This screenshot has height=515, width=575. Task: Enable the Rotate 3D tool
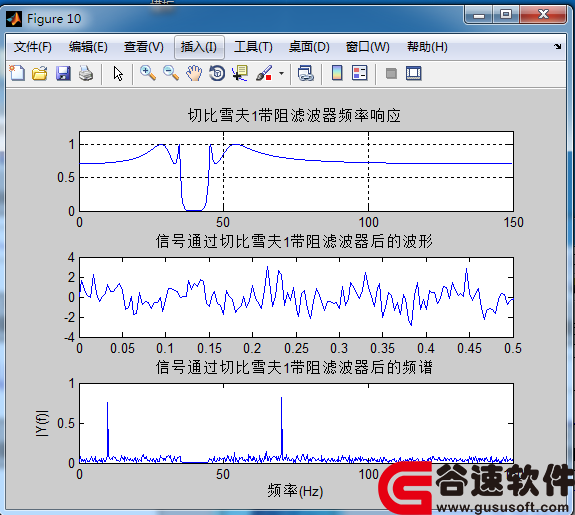click(x=217, y=73)
